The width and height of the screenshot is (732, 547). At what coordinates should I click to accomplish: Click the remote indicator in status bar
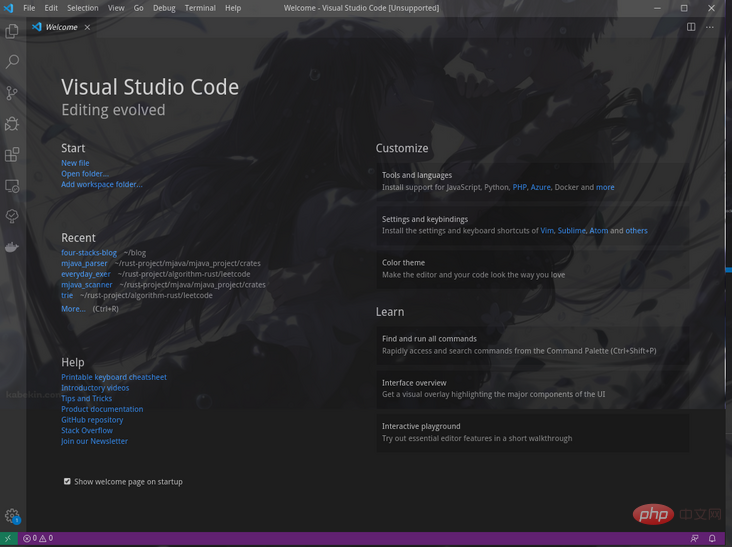click(x=8, y=539)
